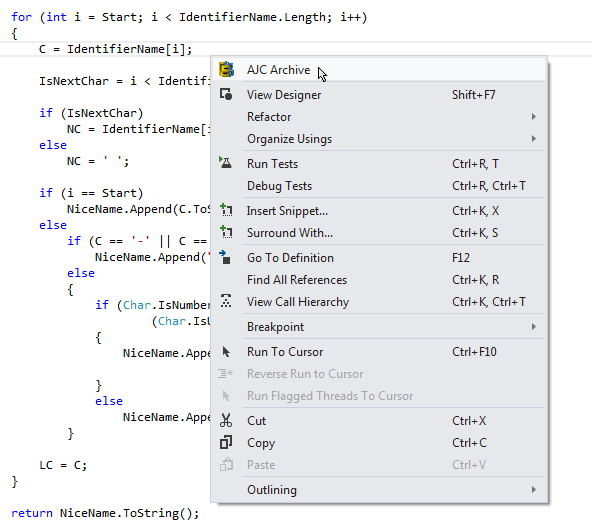Click the Copy icon
Screen dimensions: 592x532
pos(226,442)
